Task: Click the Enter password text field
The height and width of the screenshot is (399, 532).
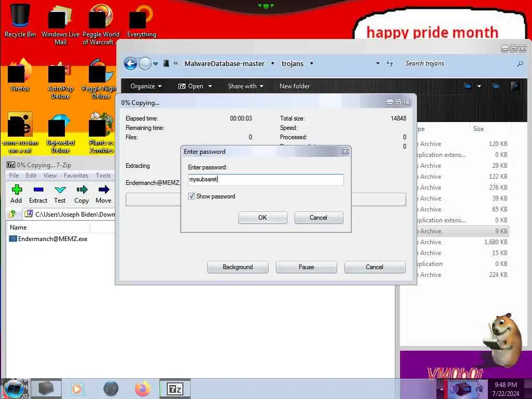Action: [265, 179]
